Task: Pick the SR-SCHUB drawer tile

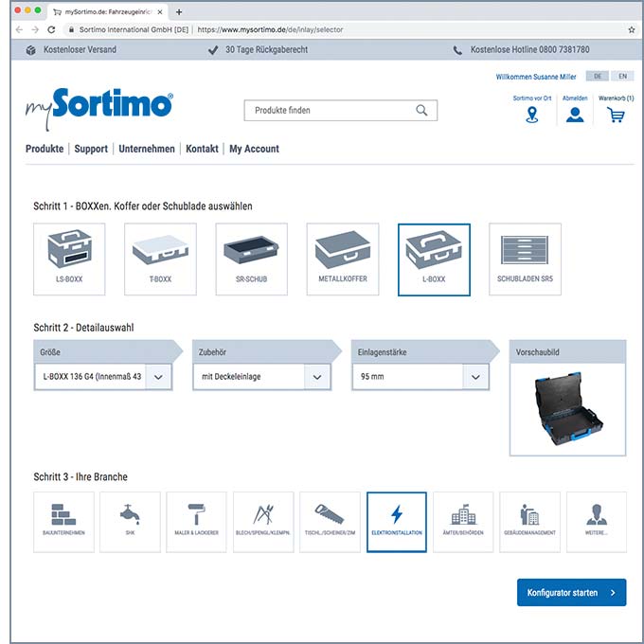Action: pyautogui.click(x=251, y=259)
